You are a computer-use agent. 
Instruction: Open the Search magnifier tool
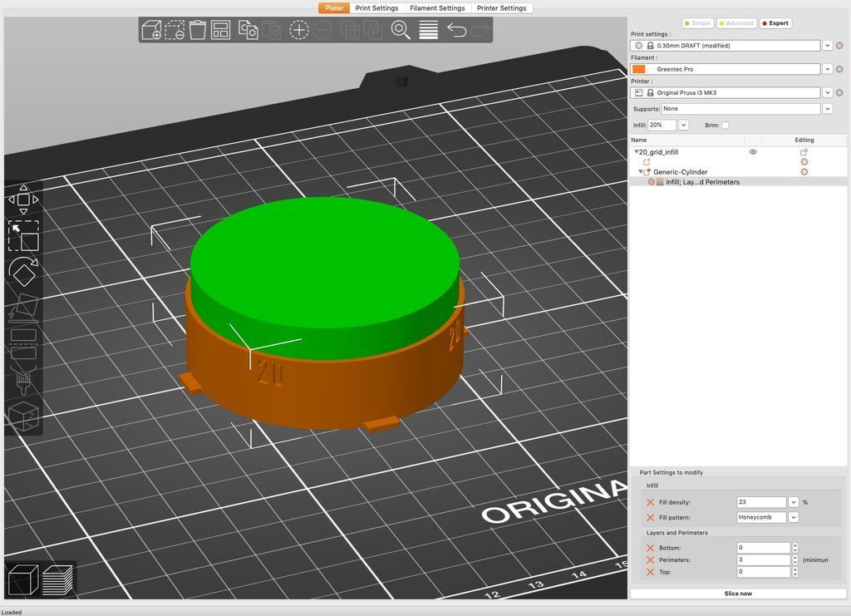coord(401,31)
